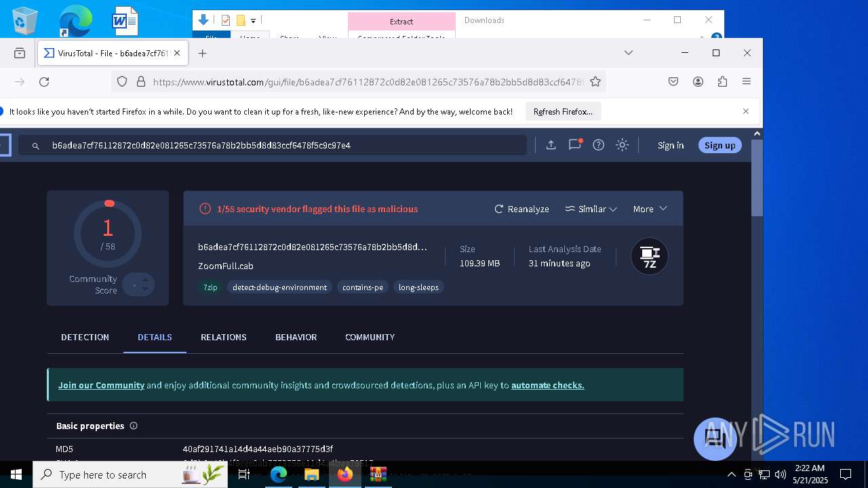Click the Join our Community link
Viewport: 868px width, 488px height.
click(101, 385)
